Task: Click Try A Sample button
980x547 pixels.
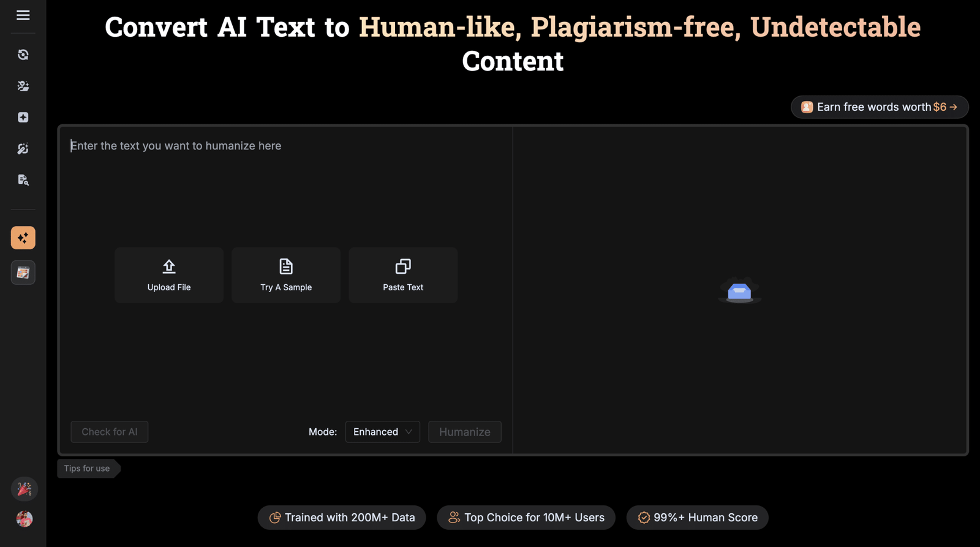Action: click(286, 275)
